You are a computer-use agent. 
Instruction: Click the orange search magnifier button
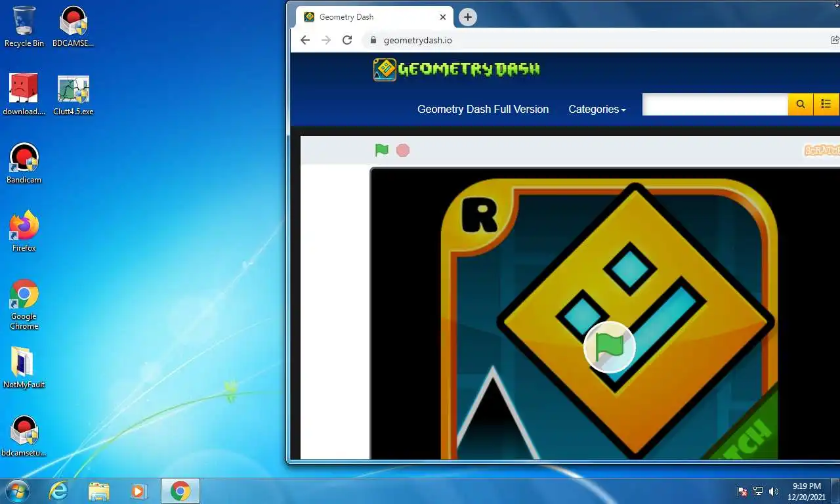(801, 104)
